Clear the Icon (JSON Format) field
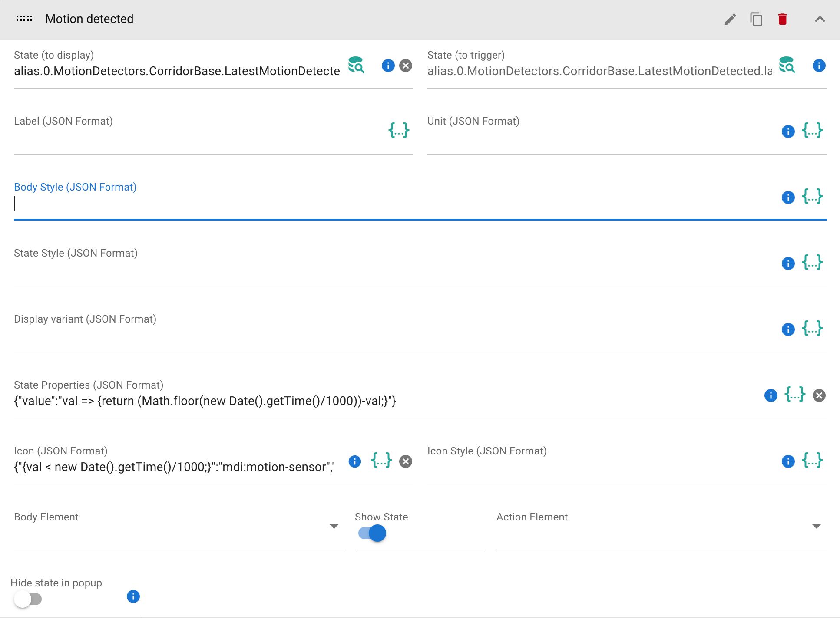 406,461
